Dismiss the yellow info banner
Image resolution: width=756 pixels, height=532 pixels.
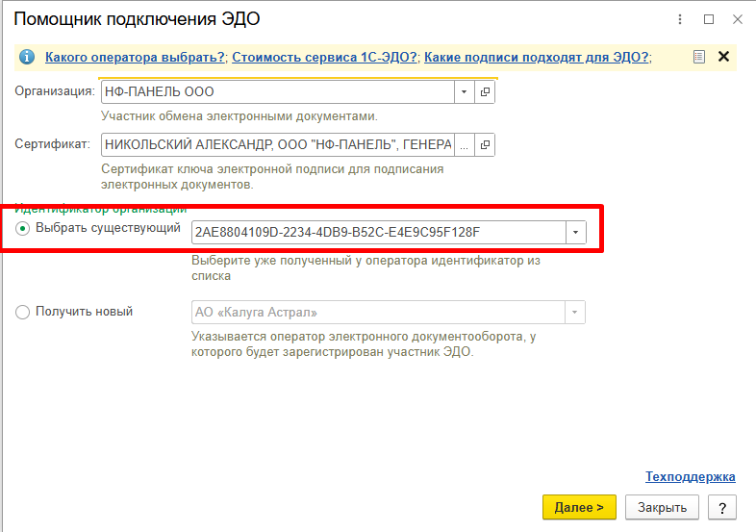click(x=723, y=57)
